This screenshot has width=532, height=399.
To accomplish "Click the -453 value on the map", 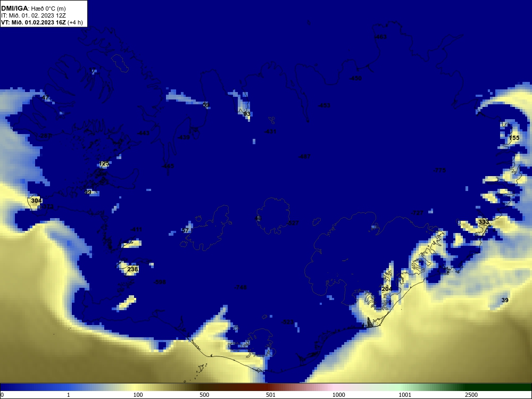I will tap(324, 105).
